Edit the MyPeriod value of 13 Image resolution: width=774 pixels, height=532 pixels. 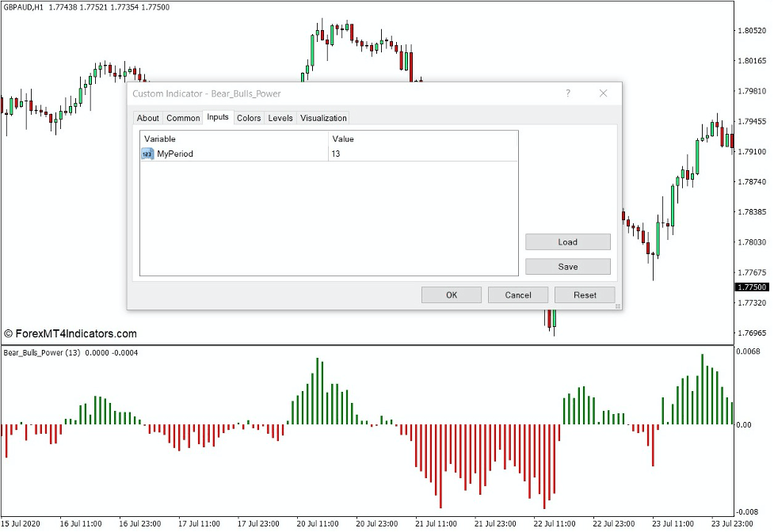pyautogui.click(x=341, y=154)
